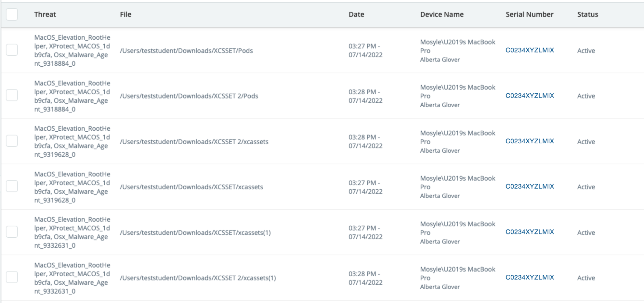Viewport: 644px width, 303px height.
Task: Select the XCSSET 2/xcassets(1) row checkbox
Action: [x=12, y=277]
